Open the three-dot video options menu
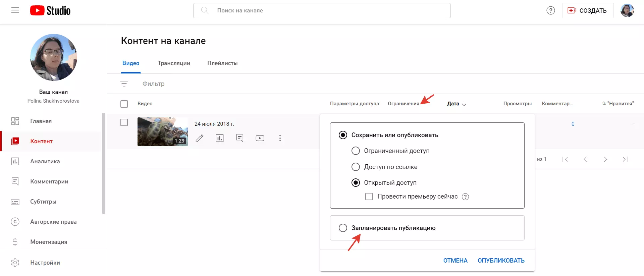This screenshot has height=276, width=644. click(280, 138)
